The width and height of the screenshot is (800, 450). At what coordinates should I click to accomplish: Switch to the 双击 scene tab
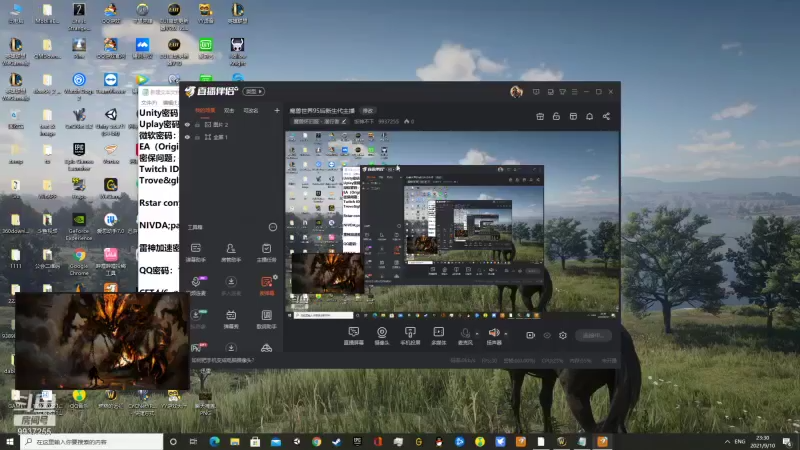[229, 110]
